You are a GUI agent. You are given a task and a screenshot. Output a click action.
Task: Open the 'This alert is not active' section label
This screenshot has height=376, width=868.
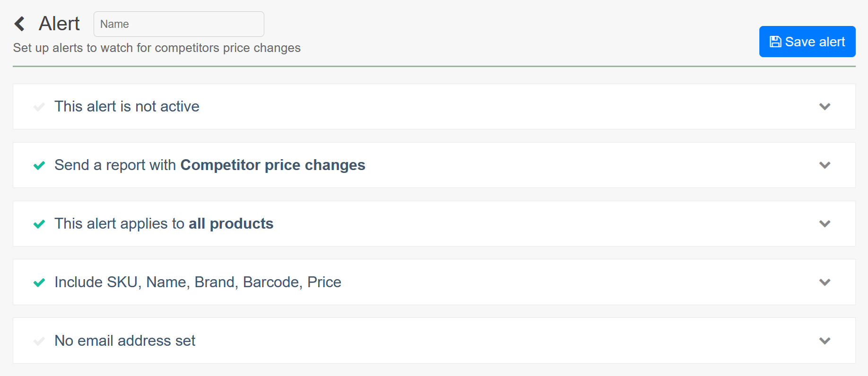click(x=127, y=107)
